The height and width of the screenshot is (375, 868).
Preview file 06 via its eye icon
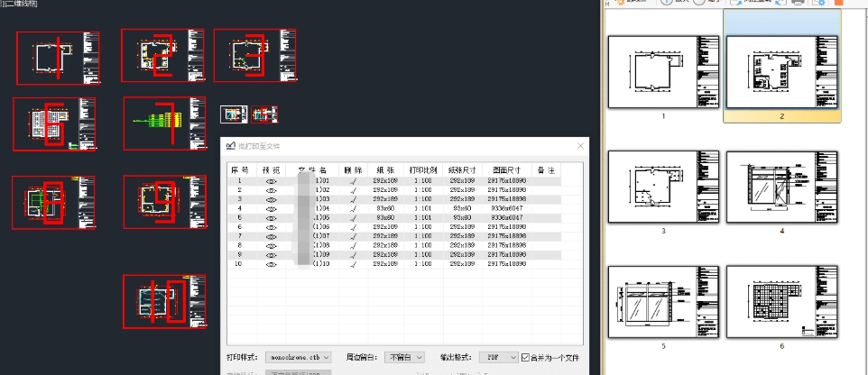pos(272,227)
